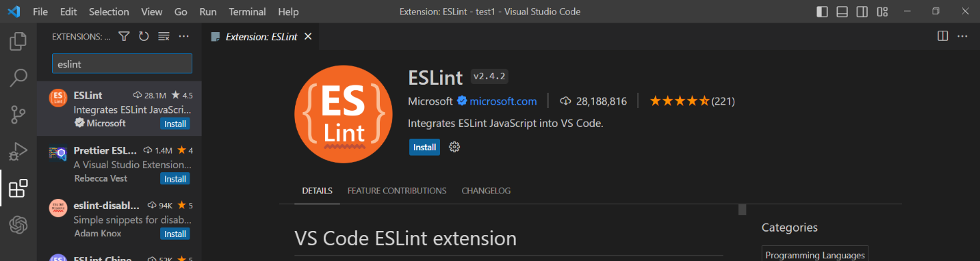980x261 pixels.
Task: Click the Adam Knox publisher name
Action: (97, 234)
